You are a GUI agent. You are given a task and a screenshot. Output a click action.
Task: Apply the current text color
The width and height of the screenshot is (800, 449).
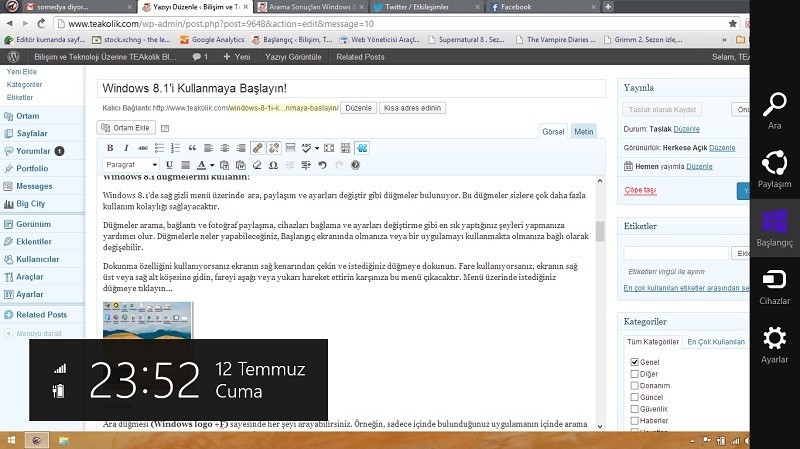[x=202, y=165]
